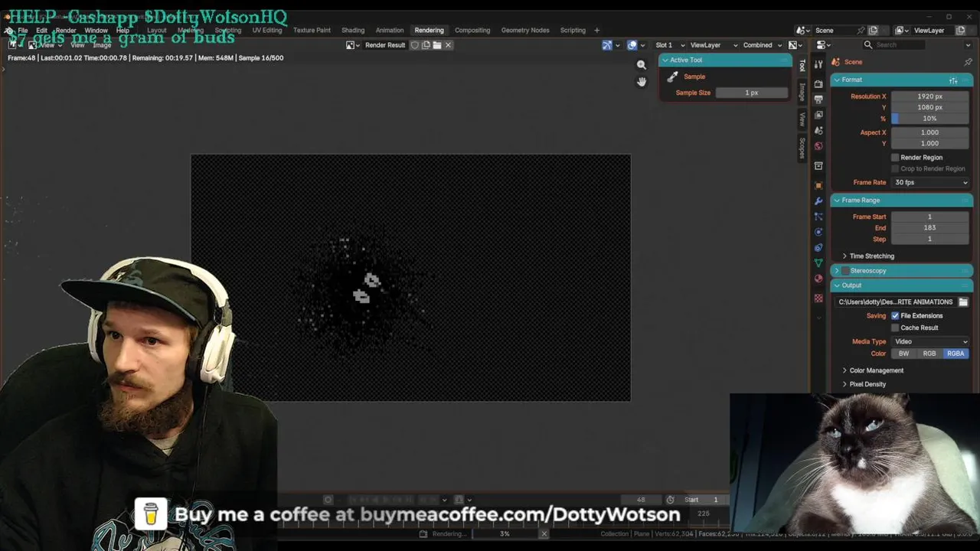The height and width of the screenshot is (551, 980).
Task: Unlink the Render Result image with X
Action: click(x=449, y=45)
